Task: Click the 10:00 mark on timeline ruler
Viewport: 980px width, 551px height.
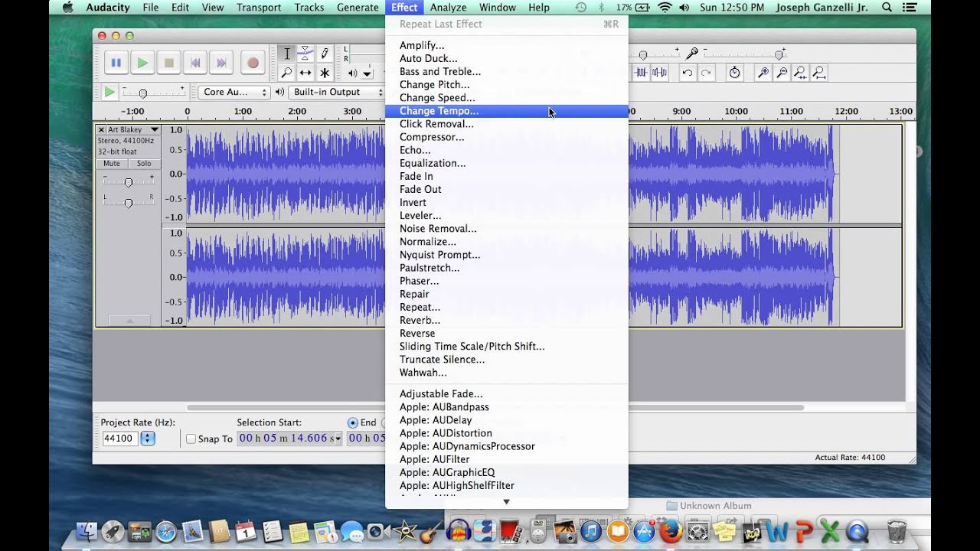Action: (736, 111)
